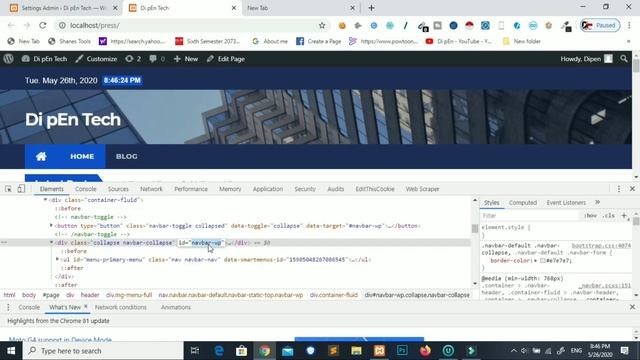
Task: Switch to the Settings Admin browser tab
Action: click(x=63, y=8)
